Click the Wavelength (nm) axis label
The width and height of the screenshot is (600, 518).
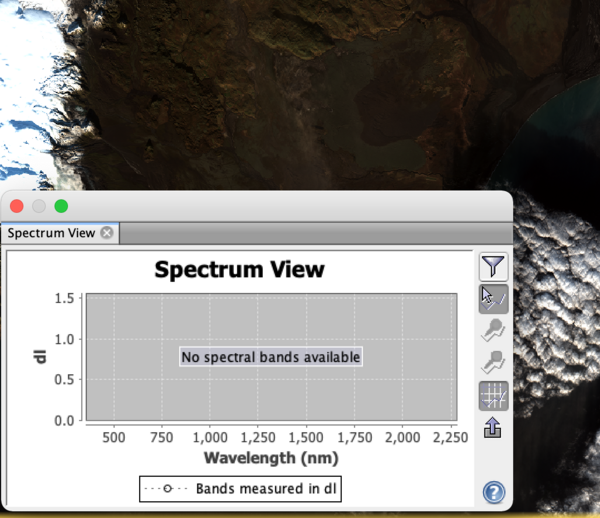[x=270, y=458]
